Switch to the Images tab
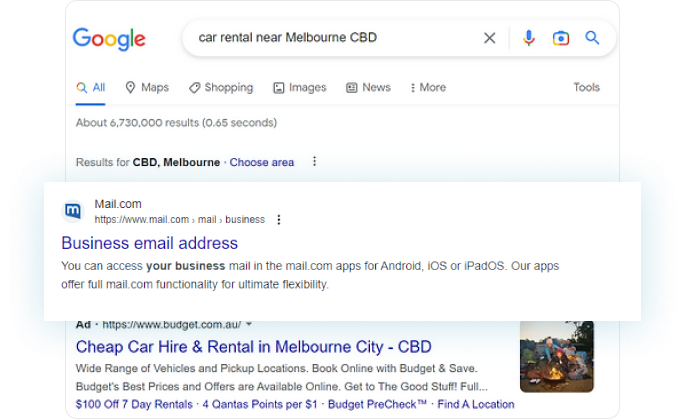This screenshot has width=685, height=419. point(300,87)
